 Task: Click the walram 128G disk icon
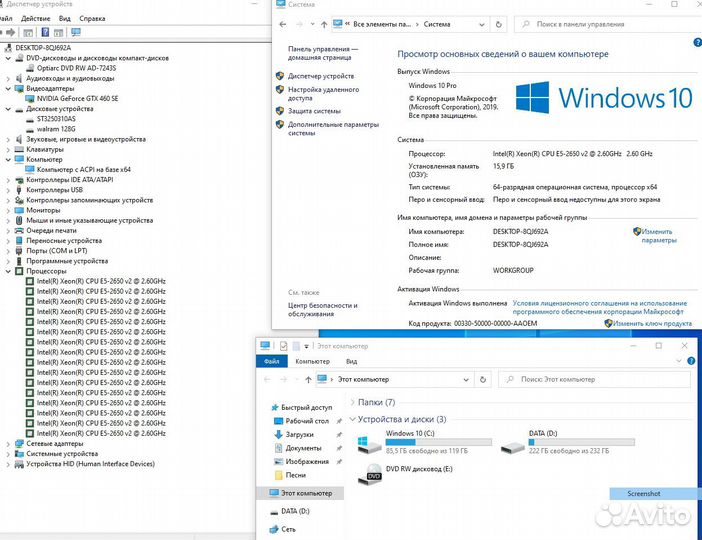30,129
